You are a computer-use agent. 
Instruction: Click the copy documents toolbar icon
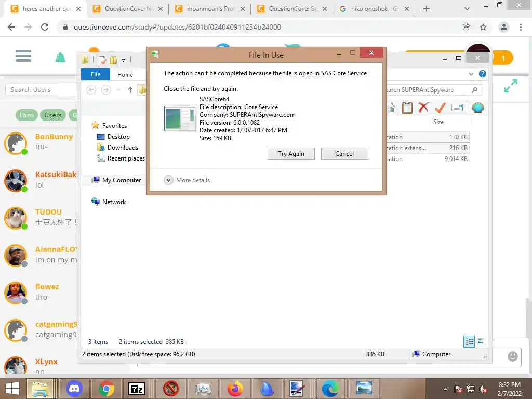click(x=391, y=108)
